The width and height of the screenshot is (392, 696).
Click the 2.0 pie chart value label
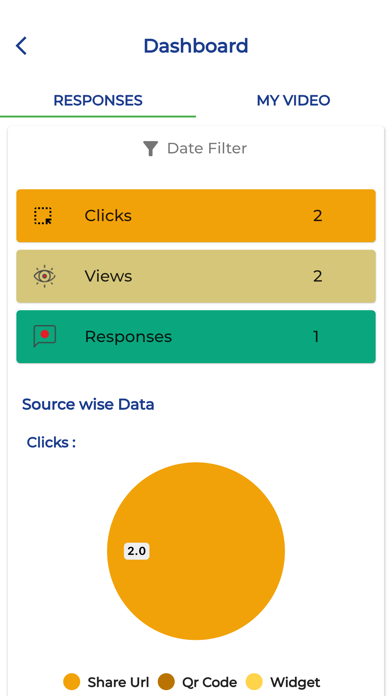[x=137, y=551]
